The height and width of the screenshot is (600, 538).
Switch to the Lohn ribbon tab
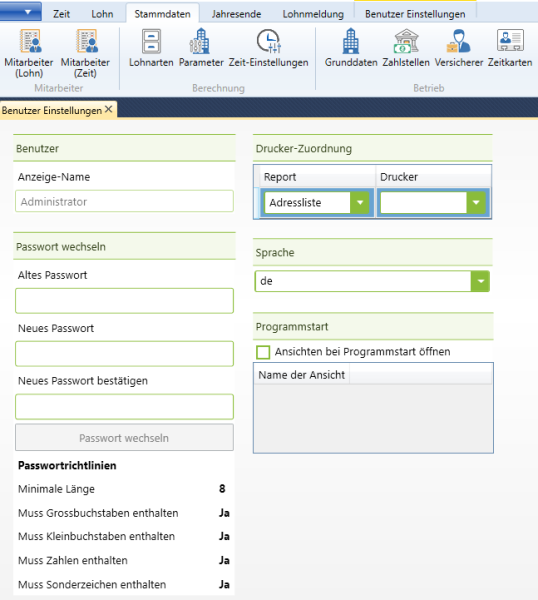[x=102, y=14]
